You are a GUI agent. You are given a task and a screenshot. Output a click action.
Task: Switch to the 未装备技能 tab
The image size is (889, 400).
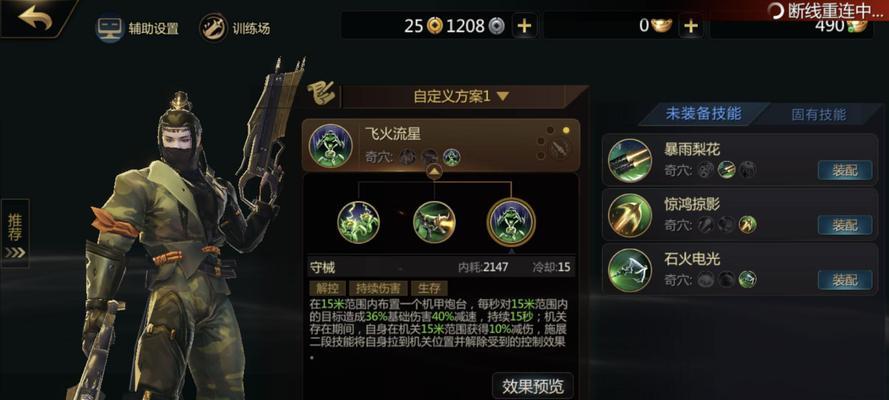703,114
